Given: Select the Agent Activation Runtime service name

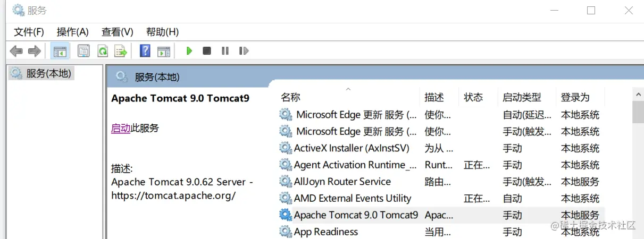Looking at the screenshot, I should [355, 165].
